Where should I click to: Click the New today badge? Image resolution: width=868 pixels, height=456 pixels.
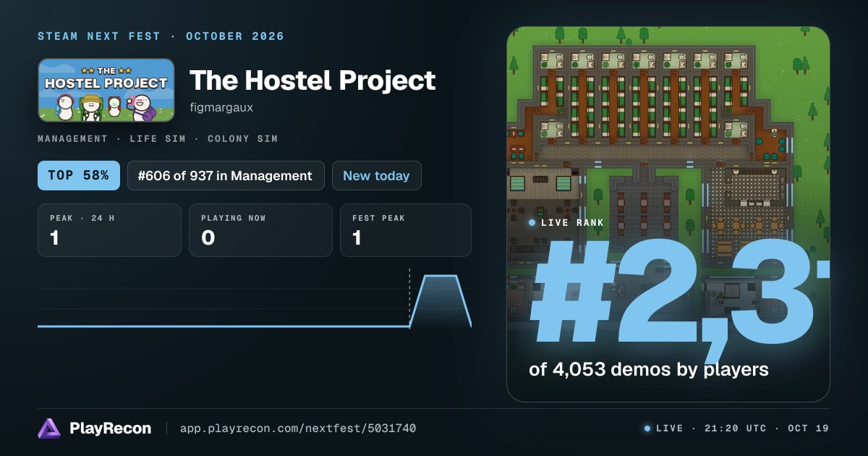point(376,175)
